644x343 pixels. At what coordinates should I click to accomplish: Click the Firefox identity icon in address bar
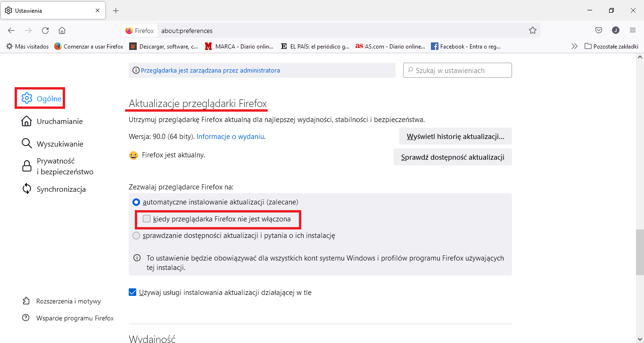tap(140, 31)
